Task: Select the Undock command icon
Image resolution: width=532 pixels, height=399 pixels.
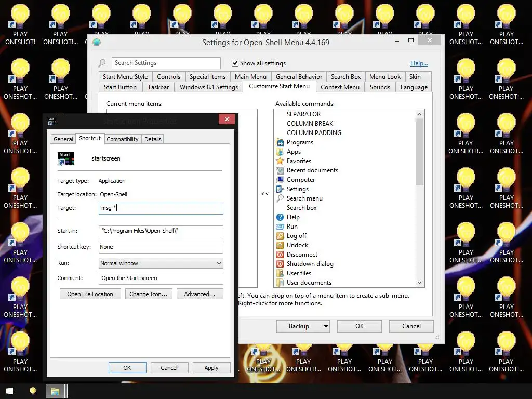Action: (280, 245)
